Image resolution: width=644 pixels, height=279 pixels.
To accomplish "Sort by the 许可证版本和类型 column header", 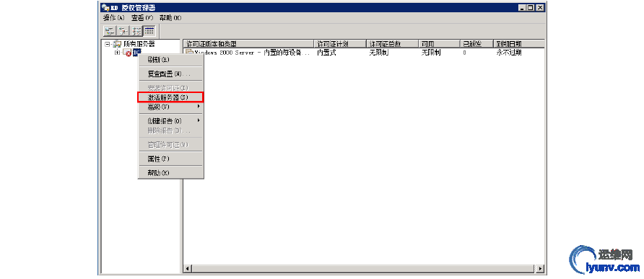I will (249, 44).
